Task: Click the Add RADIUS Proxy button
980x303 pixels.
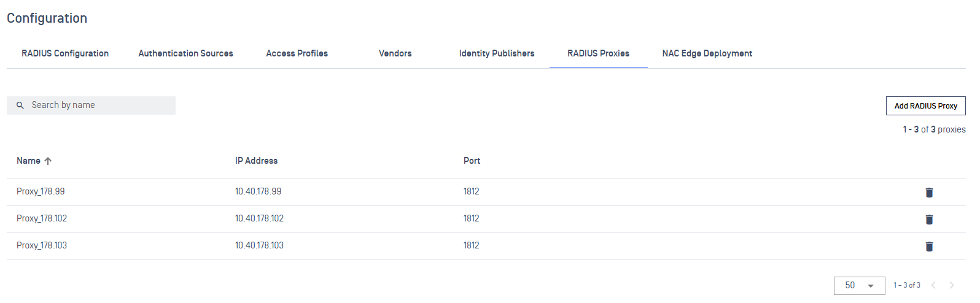Action: tap(925, 106)
